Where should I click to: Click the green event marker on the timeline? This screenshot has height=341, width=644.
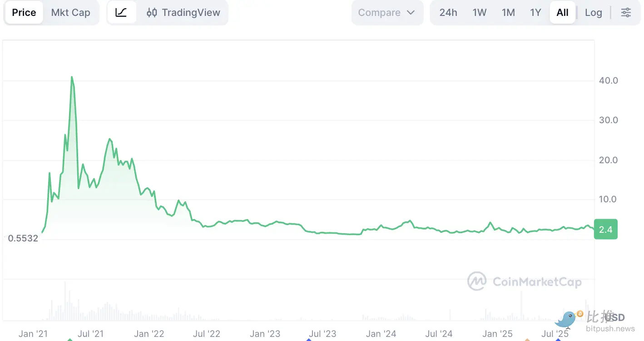point(70,339)
